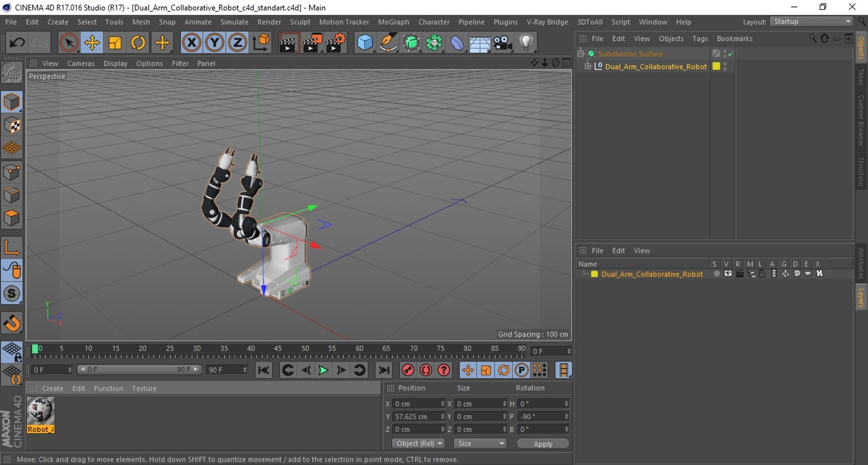Click Make Editable icon in left toolbar
Image resolution: width=868 pixels, height=465 pixels.
click(12, 72)
